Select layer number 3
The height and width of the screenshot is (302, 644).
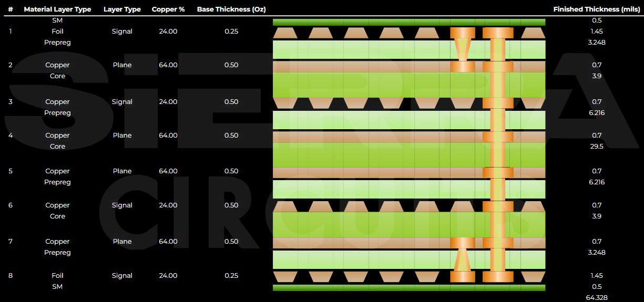pyautogui.click(x=10, y=102)
